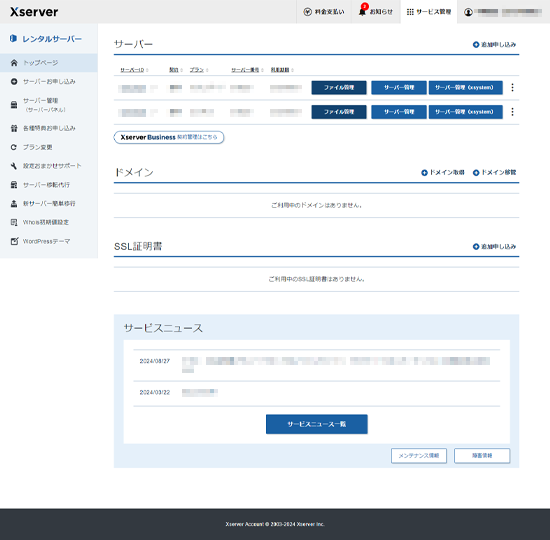This screenshot has width=550, height=540.
Task: Open three-dot menu for second server row
Action: (x=512, y=112)
